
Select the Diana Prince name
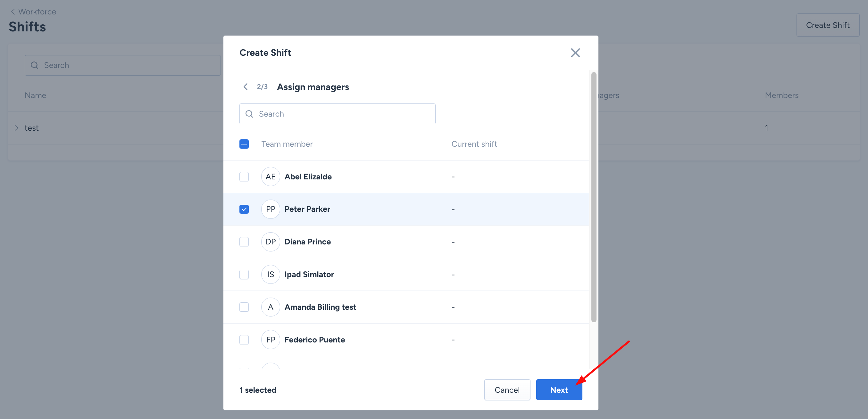308,242
